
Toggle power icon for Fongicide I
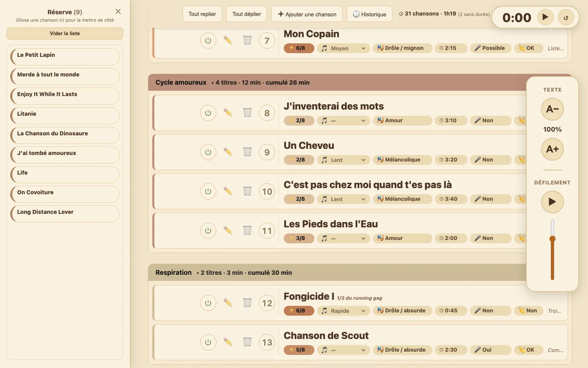tap(208, 303)
